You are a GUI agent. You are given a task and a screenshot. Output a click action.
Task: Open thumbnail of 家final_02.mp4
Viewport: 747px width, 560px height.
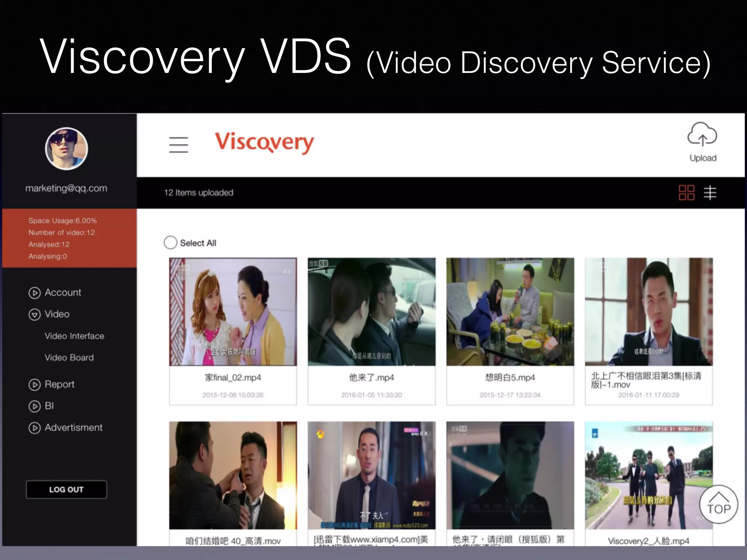233,312
